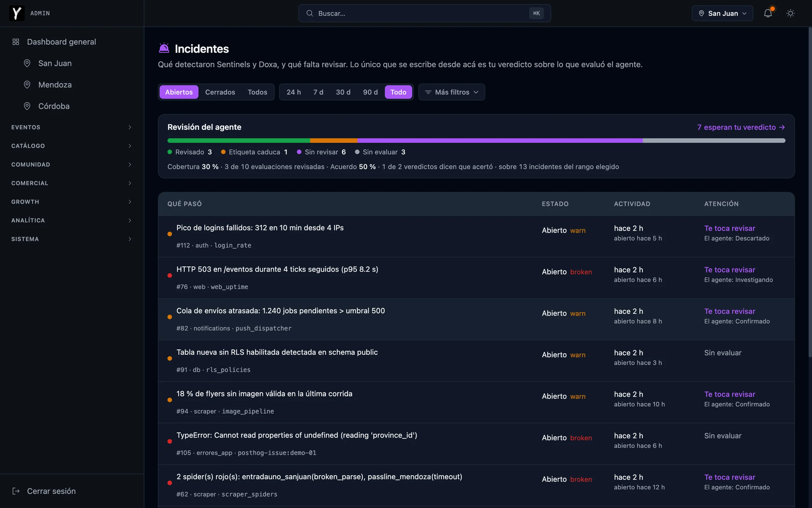Expand the COMUNIDAD sidebar section
The height and width of the screenshot is (508, 812).
click(x=72, y=165)
